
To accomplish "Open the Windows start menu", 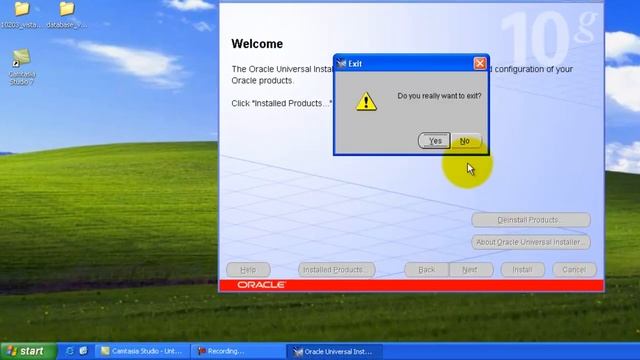I will [x=28, y=351].
